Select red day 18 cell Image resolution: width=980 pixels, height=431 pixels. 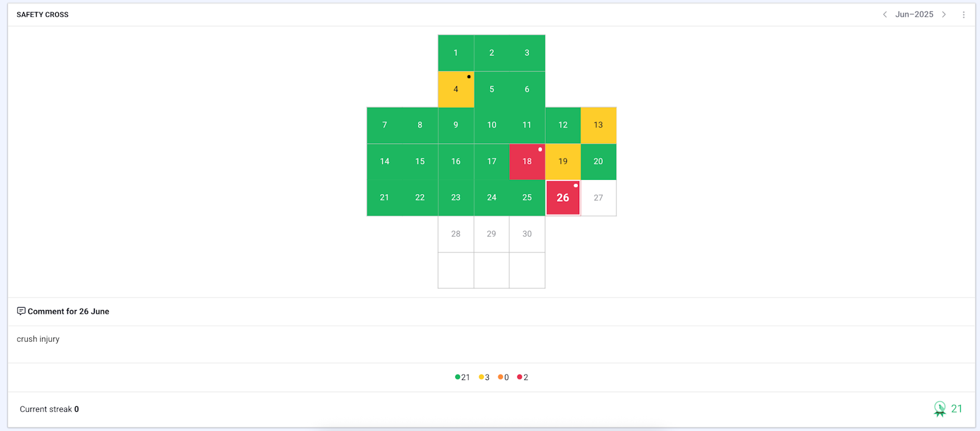(x=527, y=162)
